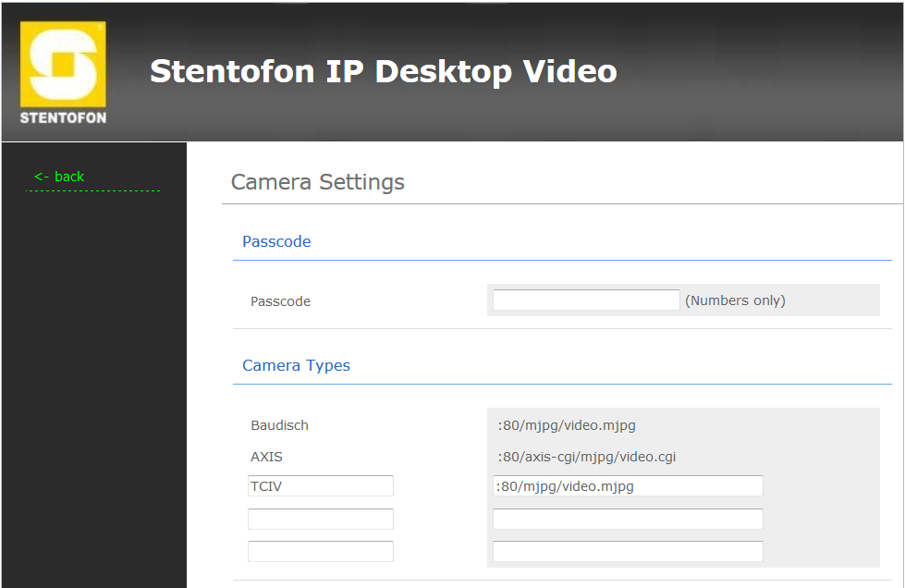Edit the 'TCIV' camera name field
The width and height of the screenshot is (905, 588).
[x=320, y=486]
